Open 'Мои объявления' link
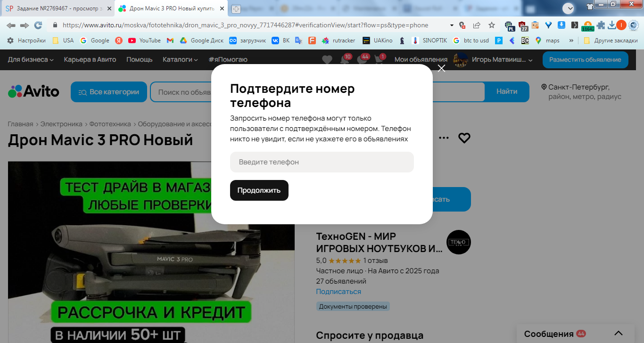Viewport: 644px width, 343px height. click(x=421, y=59)
